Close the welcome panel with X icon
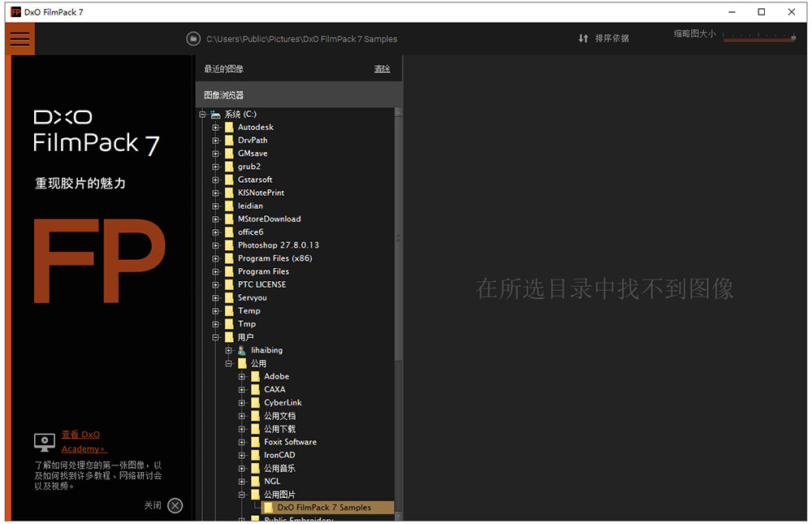 175,505
